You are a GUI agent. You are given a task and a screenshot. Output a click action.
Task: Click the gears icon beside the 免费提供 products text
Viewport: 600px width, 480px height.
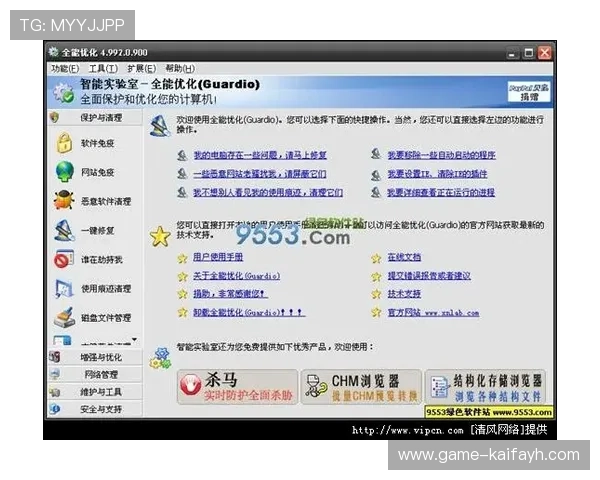160,358
